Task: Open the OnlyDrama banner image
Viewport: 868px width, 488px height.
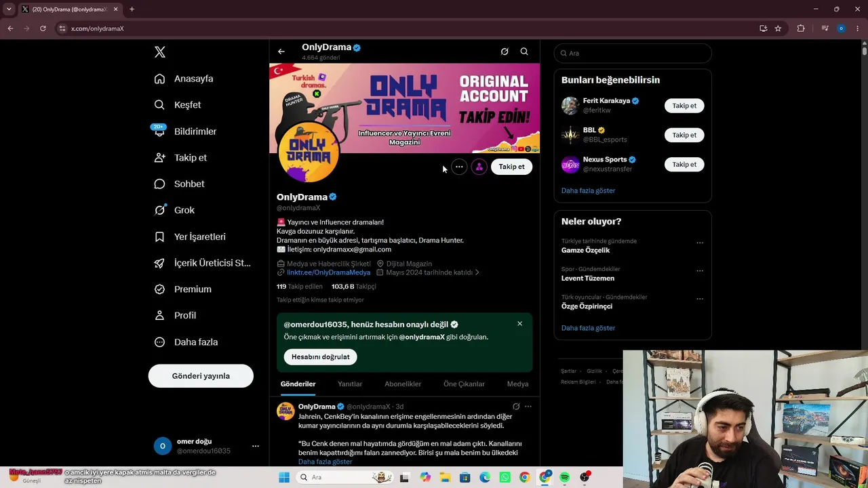Action: (405, 108)
